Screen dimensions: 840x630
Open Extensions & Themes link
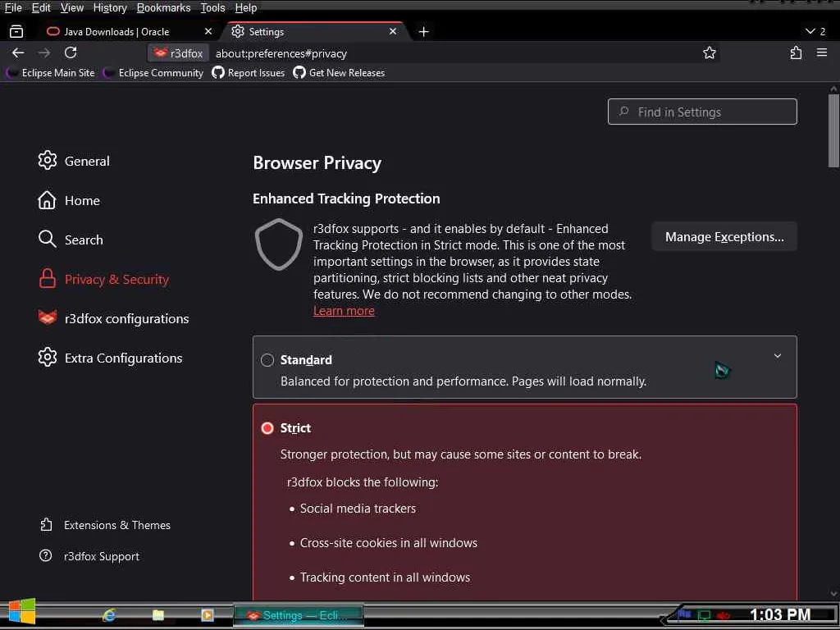click(x=106, y=525)
